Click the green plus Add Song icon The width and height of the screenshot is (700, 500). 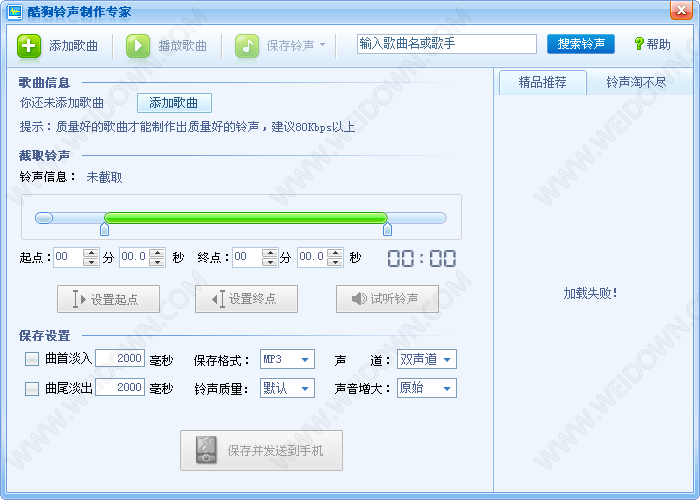29,46
